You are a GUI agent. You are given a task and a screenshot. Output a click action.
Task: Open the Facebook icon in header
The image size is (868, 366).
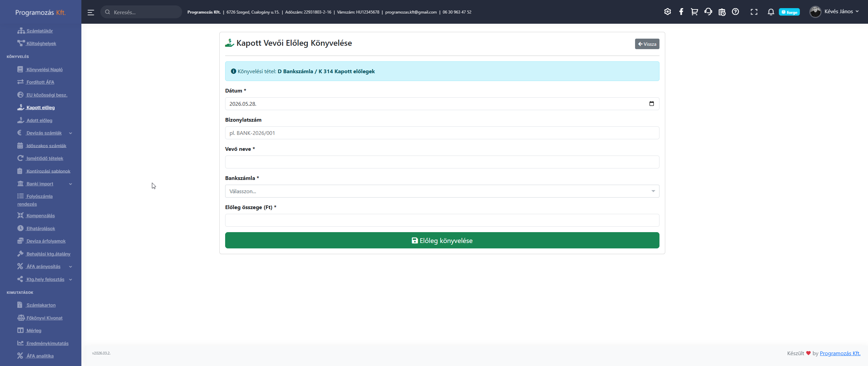tap(681, 12)
